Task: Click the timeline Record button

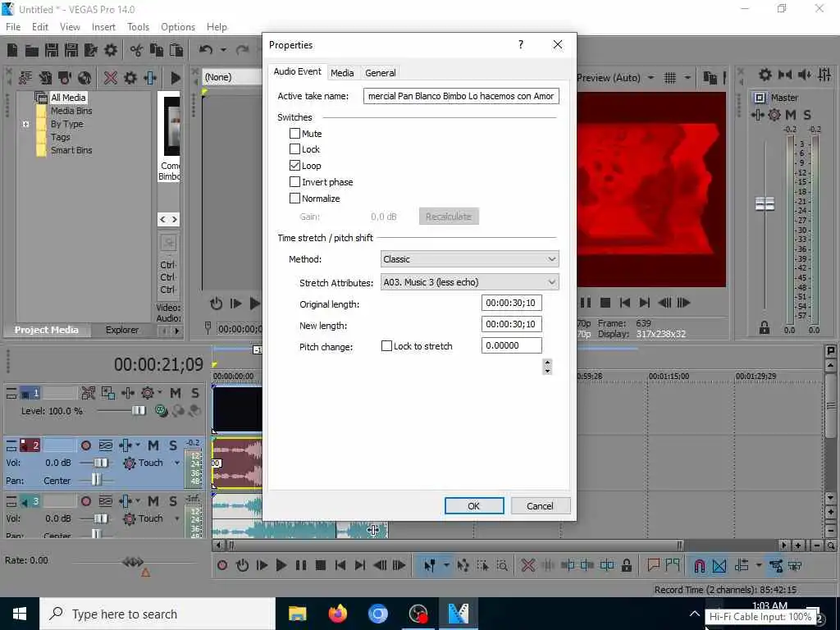Action: click(x=222, y=565)
